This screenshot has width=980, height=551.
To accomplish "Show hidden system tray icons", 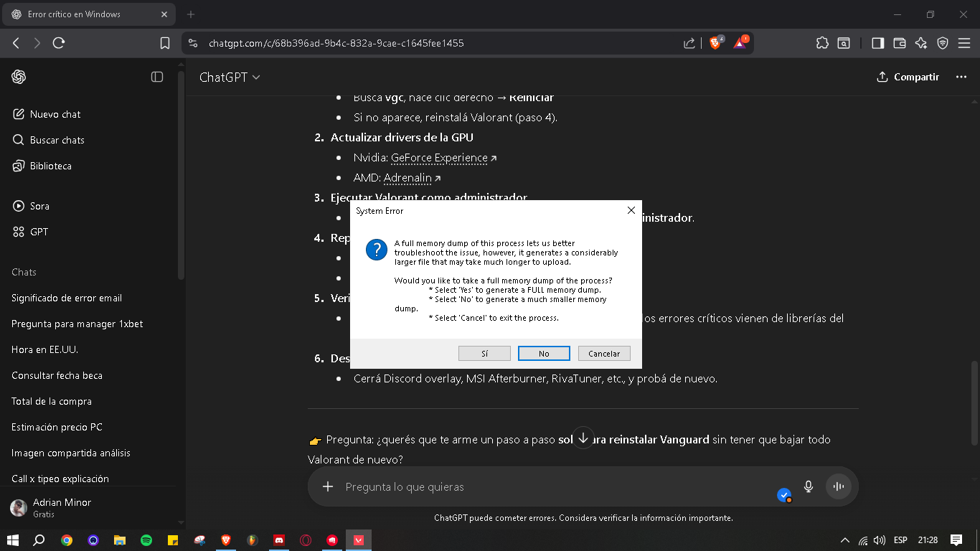I will coord(845,540).
